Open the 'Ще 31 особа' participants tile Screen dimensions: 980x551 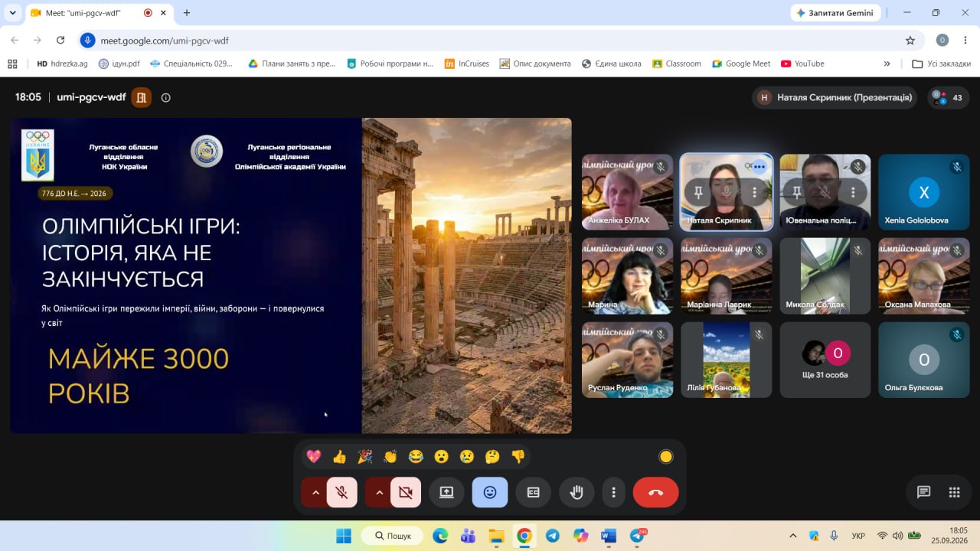click(x=825, y=360)
